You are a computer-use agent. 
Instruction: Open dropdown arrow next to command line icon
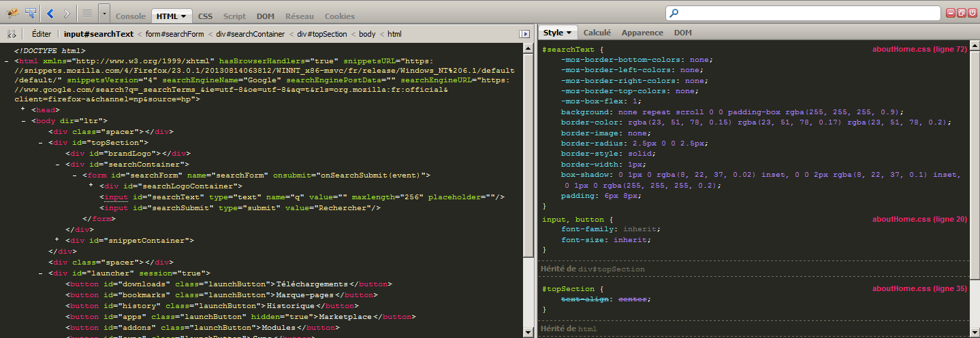(104, 12)
